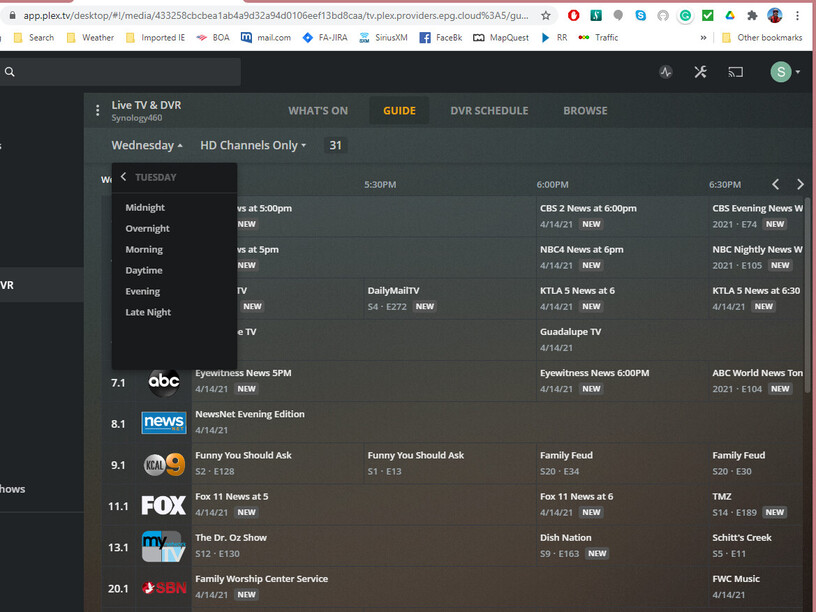
Task: Open Dish Nation S9 E163 listing
Action: [x=622, y=545]
